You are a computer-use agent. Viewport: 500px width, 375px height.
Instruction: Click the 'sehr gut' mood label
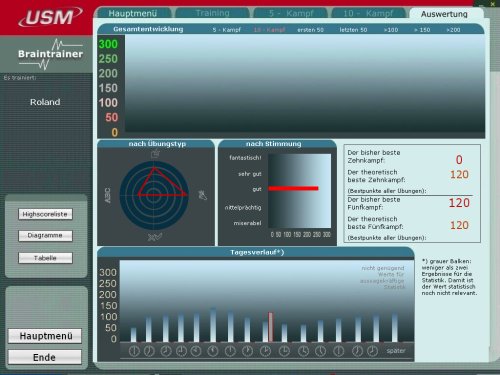click(250, 174)
